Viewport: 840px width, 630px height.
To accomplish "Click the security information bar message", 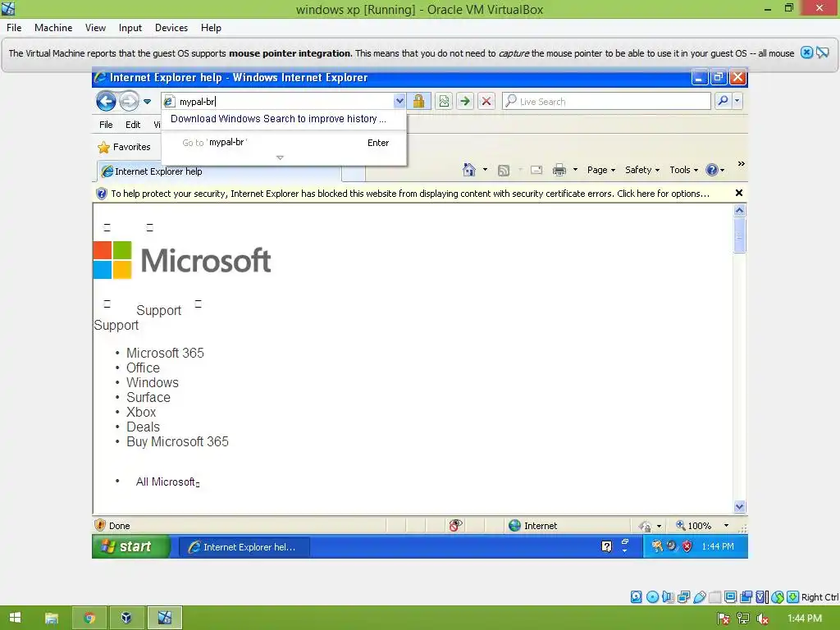I will [x=410, y=194].
